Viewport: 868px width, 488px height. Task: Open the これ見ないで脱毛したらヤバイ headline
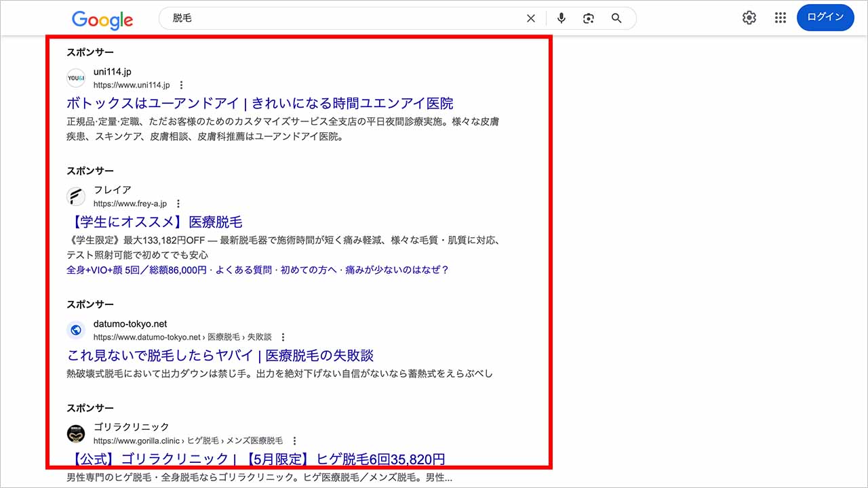tap(220, 355)
